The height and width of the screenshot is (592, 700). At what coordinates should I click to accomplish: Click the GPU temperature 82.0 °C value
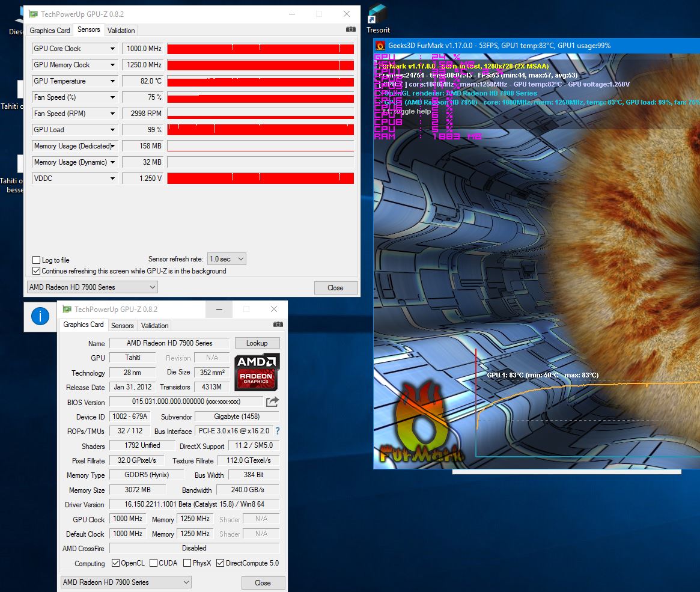(x=143, y=81)
